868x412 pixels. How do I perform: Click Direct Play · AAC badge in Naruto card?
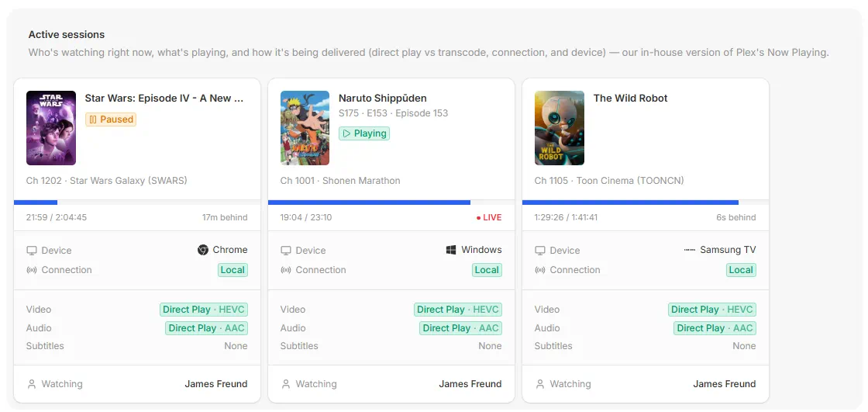(460, 327)
